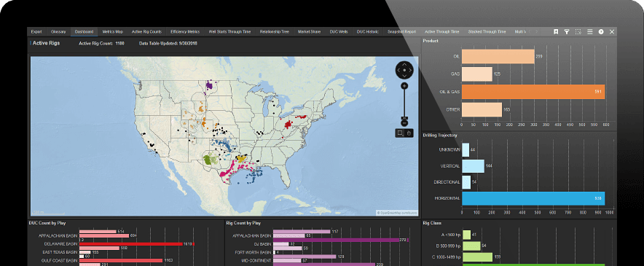Select the UNKNOWN drilling trajectory bar
The height and width of the screenshot is (266, 644).
click(x=466, y=149)
